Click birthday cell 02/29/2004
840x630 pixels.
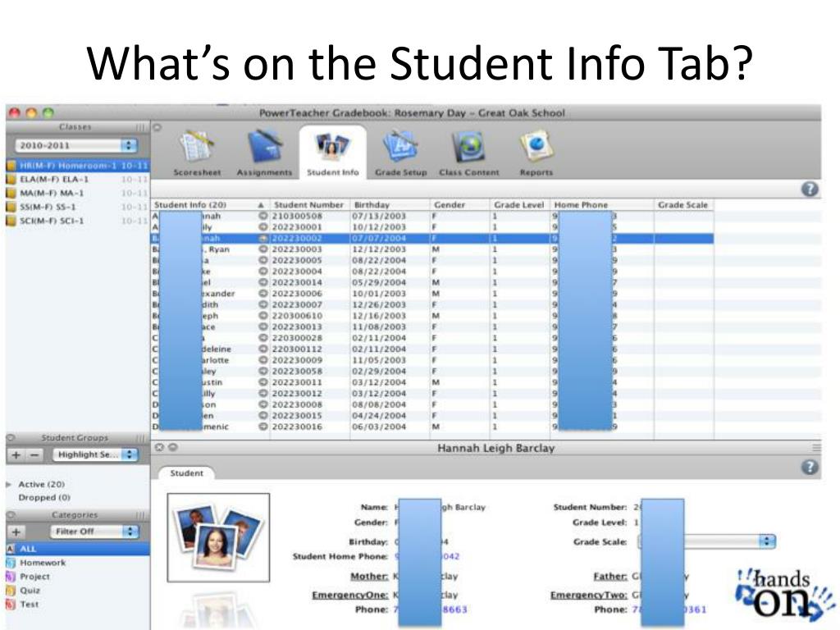click(379, 372)
